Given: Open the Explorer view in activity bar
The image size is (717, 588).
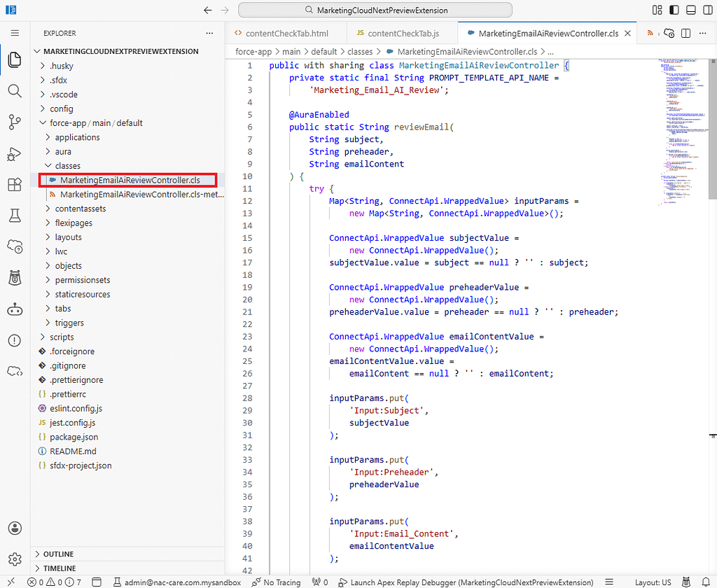Looking at the screenshot, I should pyautogui.click(x=15, y=59).
